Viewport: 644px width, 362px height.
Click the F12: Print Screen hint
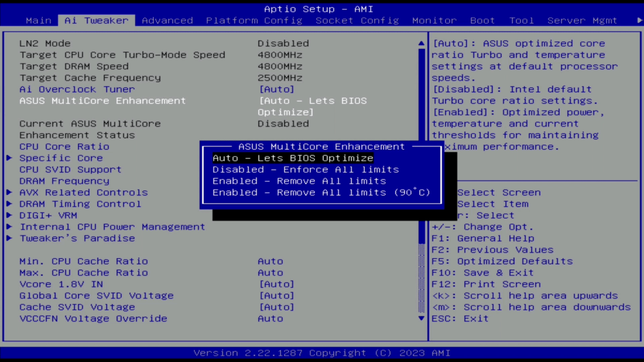(486, 284)
